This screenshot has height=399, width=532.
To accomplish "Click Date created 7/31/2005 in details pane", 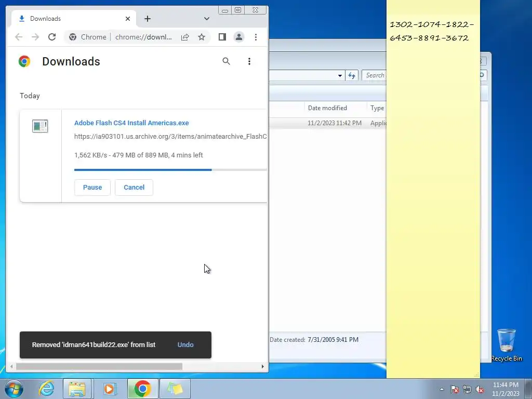I will click(x=314, y=340).
